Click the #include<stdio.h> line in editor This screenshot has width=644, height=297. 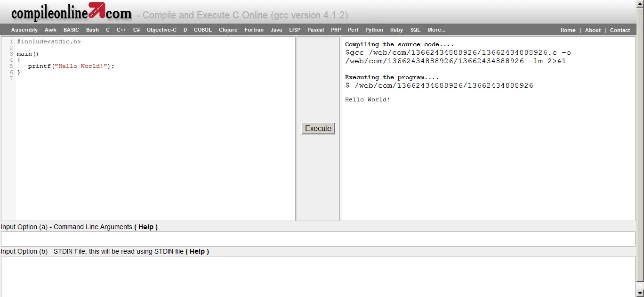pyautogui.click(x=49, y=41)
